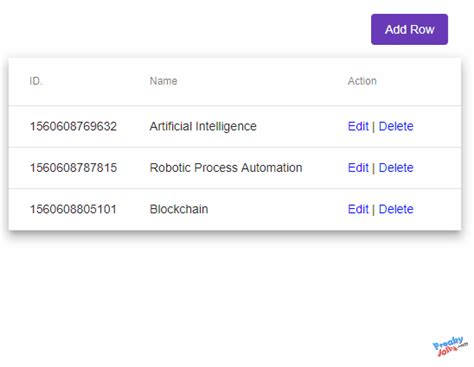Image resolution: width=474 pixels, height=367 pixels.
Task: Select the ID. column header
Action: pos(36,81)
